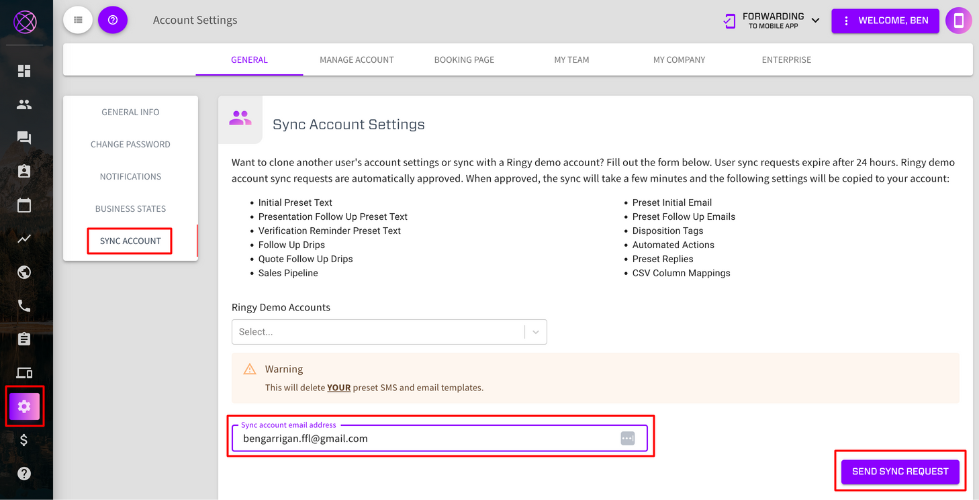Open the chat messages icon
979x500 pixels.
coord(24,138)
